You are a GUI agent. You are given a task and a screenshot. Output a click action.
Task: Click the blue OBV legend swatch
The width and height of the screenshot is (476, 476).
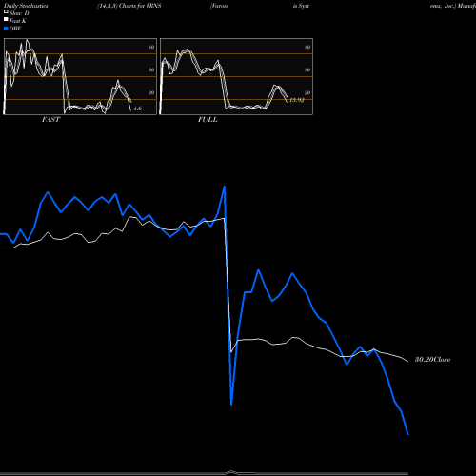pyautogui.click(x=6, y=29)
